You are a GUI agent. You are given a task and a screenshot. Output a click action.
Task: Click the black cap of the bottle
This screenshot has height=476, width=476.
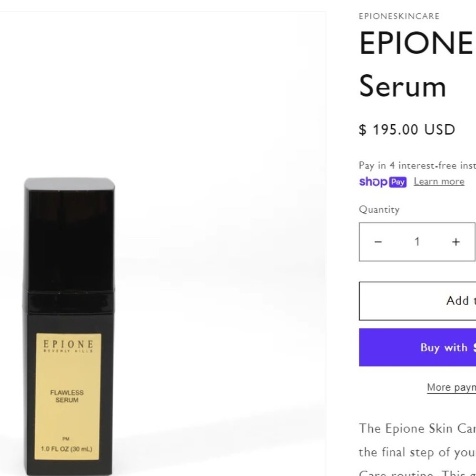pos(69,235)
